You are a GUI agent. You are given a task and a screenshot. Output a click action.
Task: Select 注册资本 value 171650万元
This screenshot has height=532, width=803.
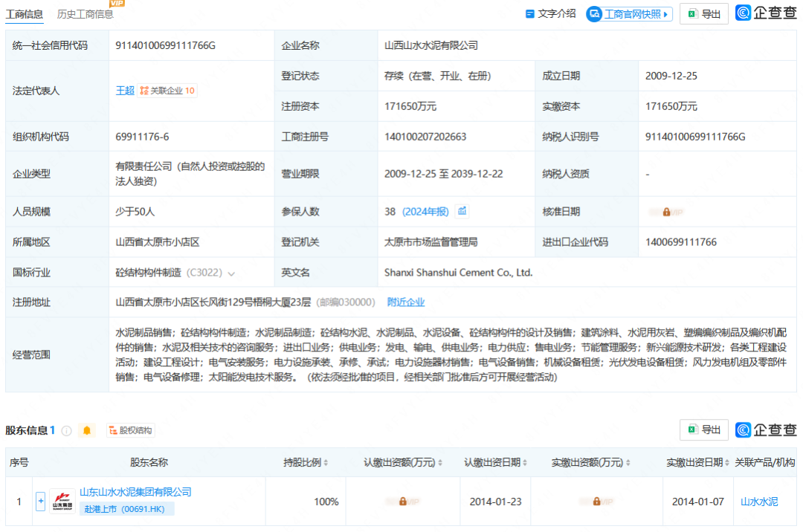click(x=410, y=106)
